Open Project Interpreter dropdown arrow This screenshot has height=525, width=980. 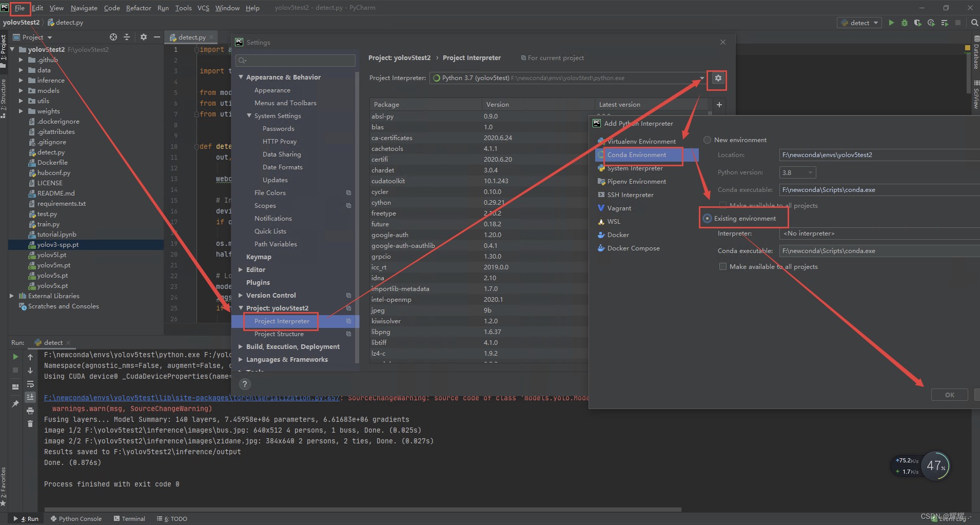(702, 78)
